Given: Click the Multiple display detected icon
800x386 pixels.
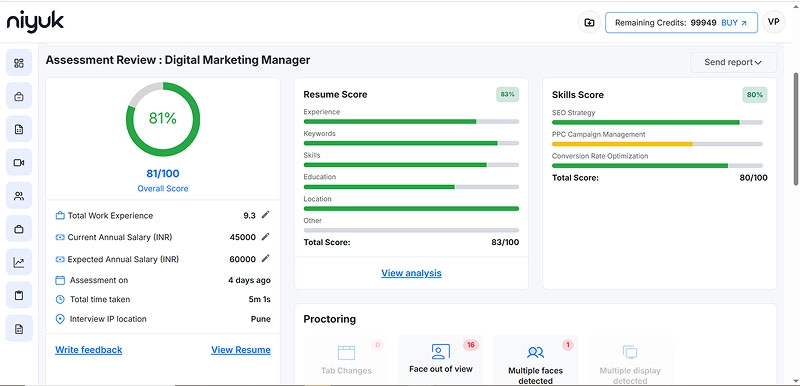Looking at the screenshot, I should [x=630, y=352].
